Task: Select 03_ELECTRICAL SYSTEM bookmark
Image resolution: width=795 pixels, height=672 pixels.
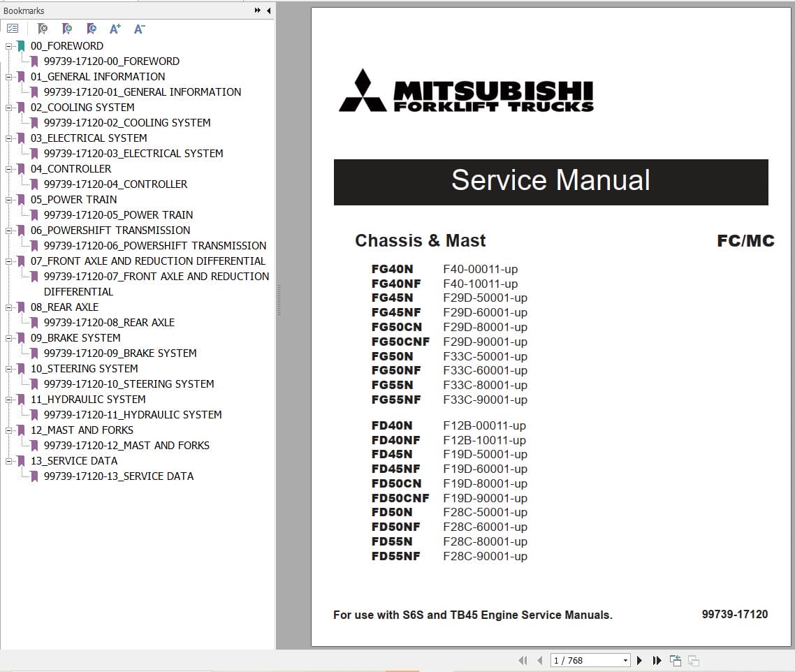Action: coord(89,138)
